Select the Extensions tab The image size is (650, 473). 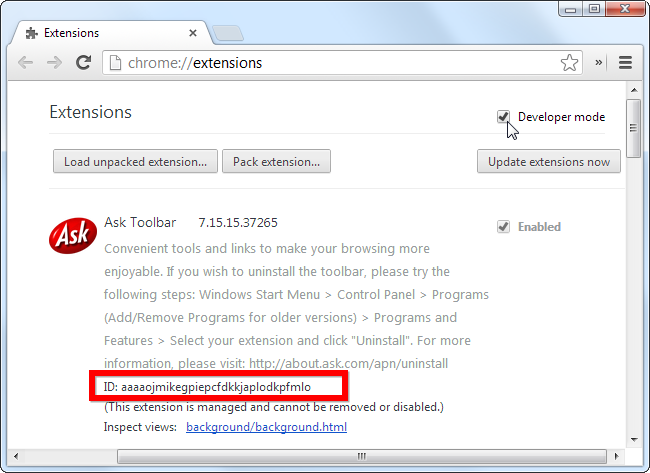tap(110, 33)
